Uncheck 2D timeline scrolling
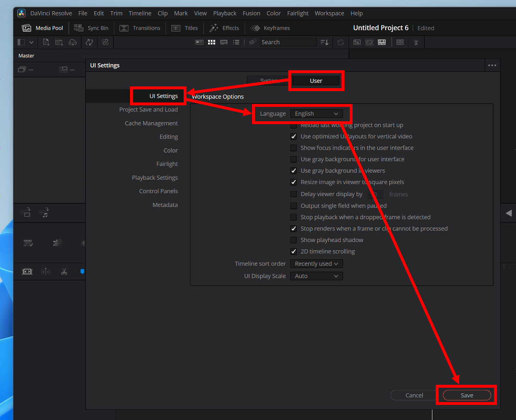Viewport: 516px width, 420px height. pyautogui.click(x=294, y=251)
